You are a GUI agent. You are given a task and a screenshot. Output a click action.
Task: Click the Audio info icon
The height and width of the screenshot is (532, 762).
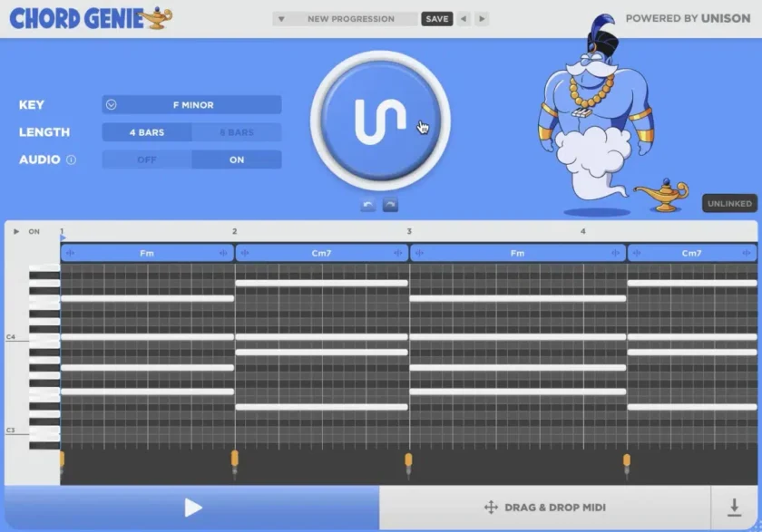pyautogui.click(x=71, y=160)
